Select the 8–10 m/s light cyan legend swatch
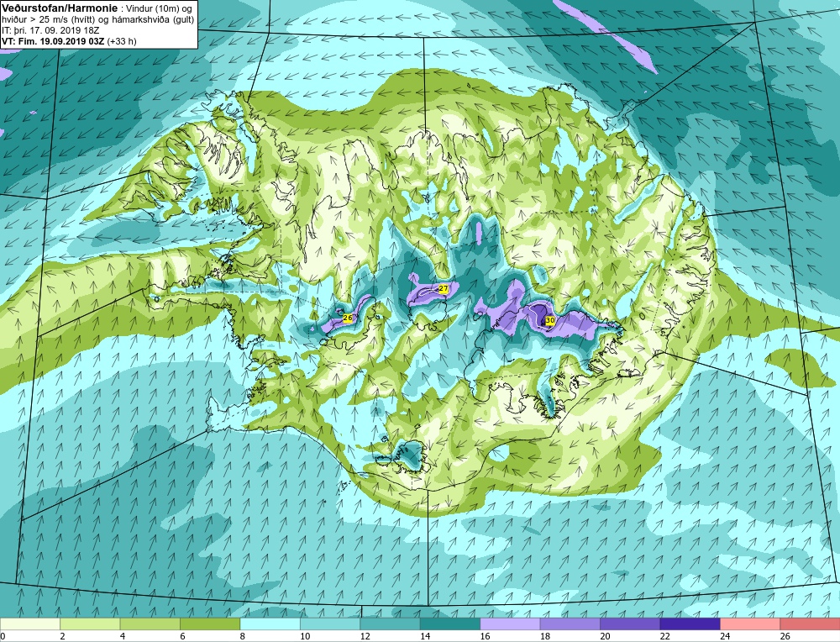840x642 pixels. [x=270, y=624]
